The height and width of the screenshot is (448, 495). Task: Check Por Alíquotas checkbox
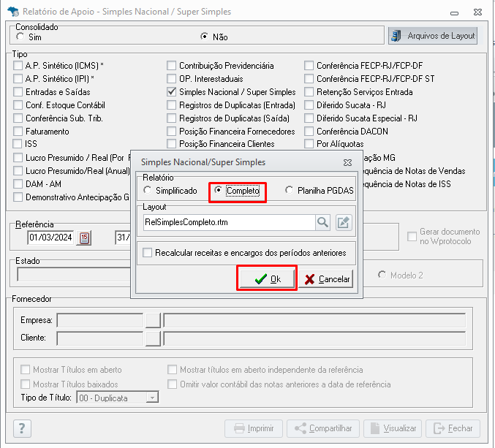tap(309, 144)
